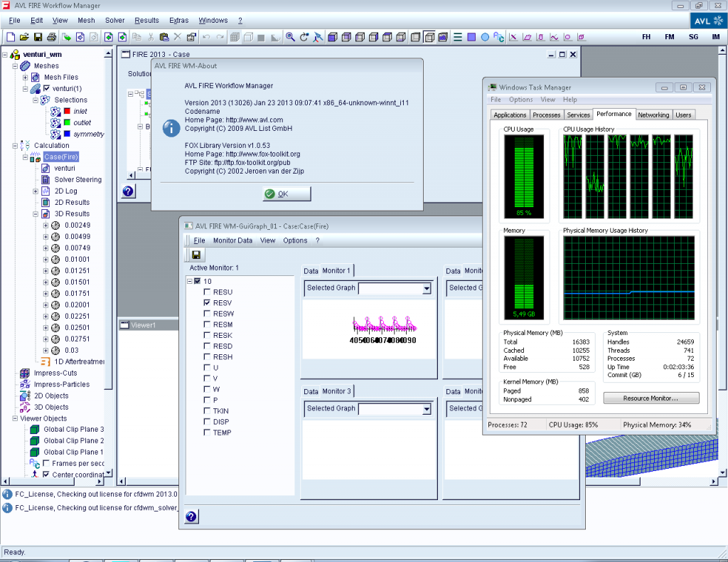This screenshot has width=728, height=562.
Task: Open Options menu in Task Manager
Action: click(x=520, y=100)
